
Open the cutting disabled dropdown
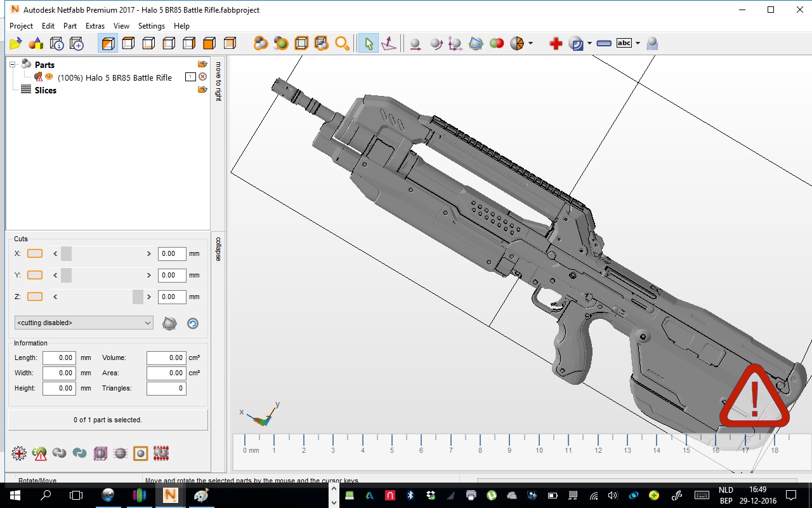(84, 323)
